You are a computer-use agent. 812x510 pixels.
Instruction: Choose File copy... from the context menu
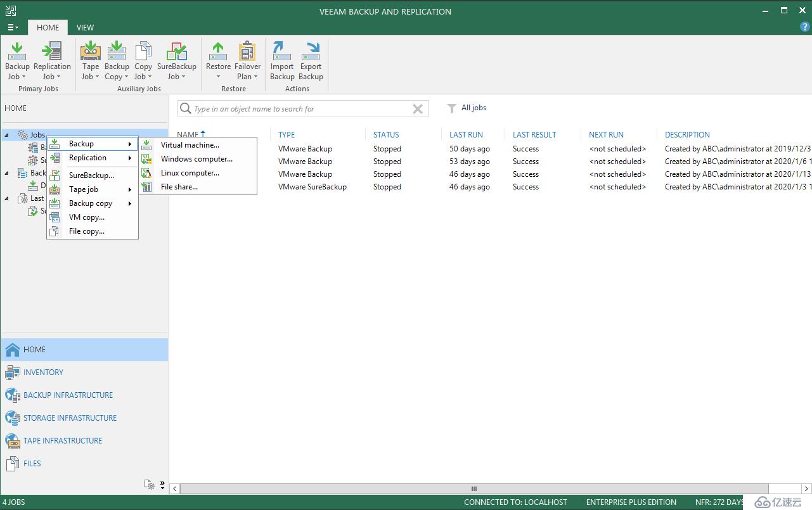(93, 231)
